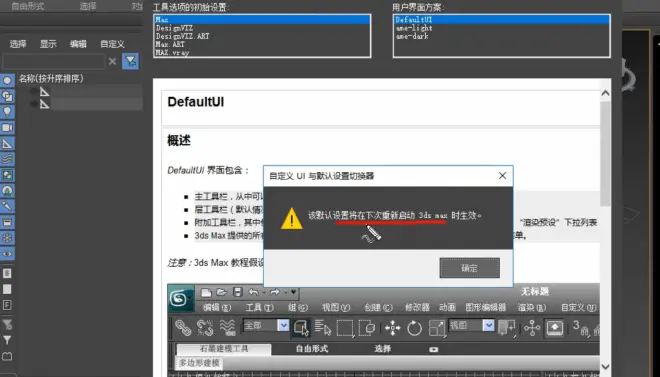Click the DefaultUI interface preview image
Screen dimensions: 660x377
click(384, 330)
